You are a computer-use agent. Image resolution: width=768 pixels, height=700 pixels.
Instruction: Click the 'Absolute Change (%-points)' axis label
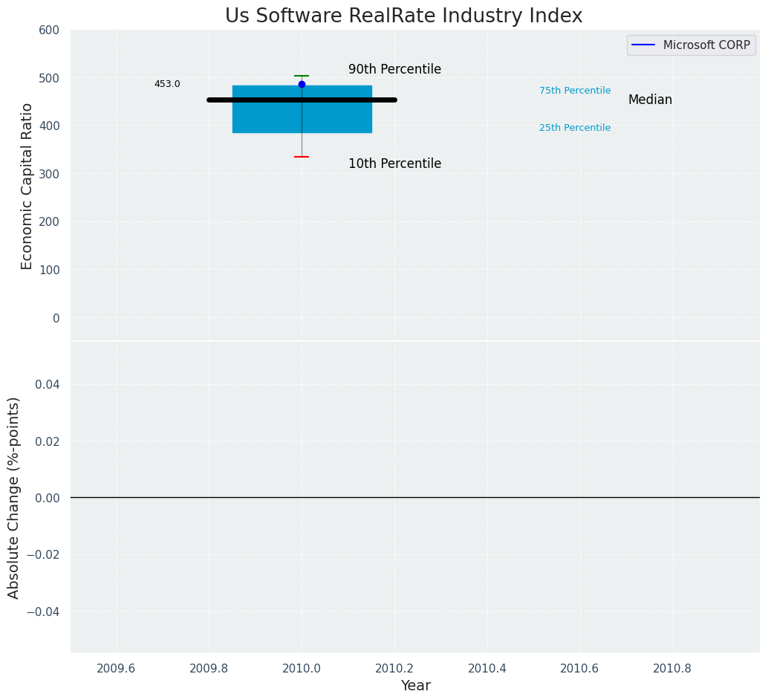(14, 497)
